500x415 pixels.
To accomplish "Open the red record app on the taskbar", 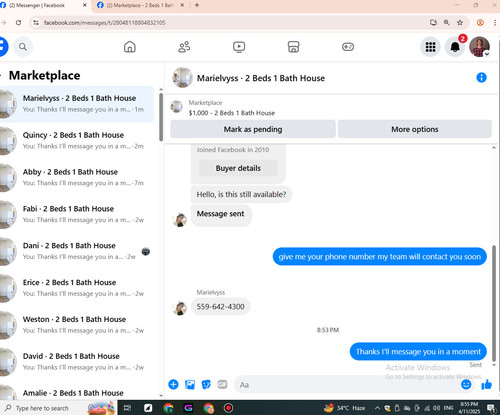I will coord(228,408).
